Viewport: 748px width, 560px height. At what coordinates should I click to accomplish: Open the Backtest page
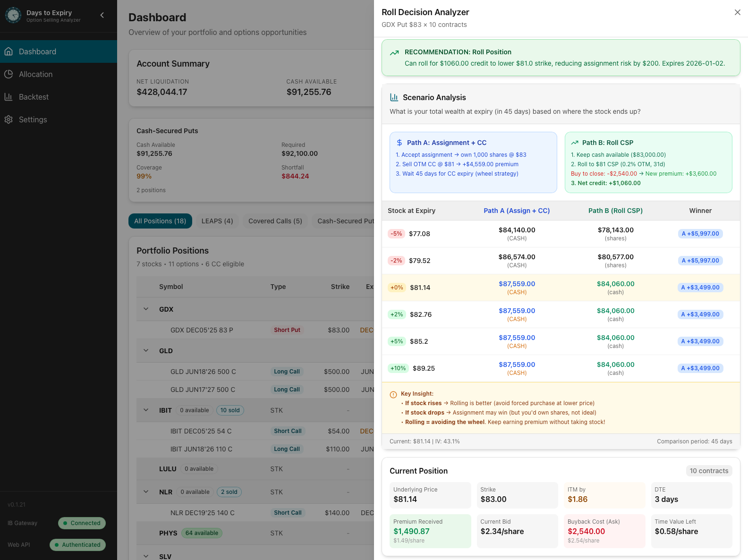click(59, 97)
